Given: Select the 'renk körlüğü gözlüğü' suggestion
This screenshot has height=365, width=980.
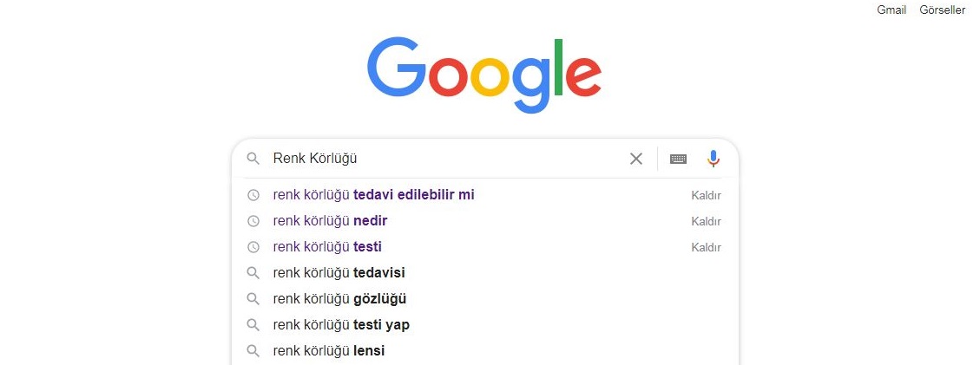Looking at the screenshot, I should pos(339,299).
